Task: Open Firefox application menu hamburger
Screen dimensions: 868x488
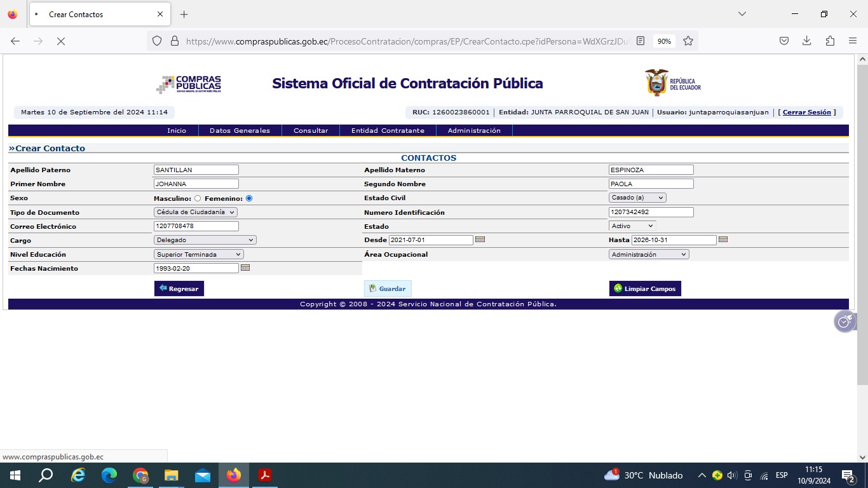Action: click(853, 41)
